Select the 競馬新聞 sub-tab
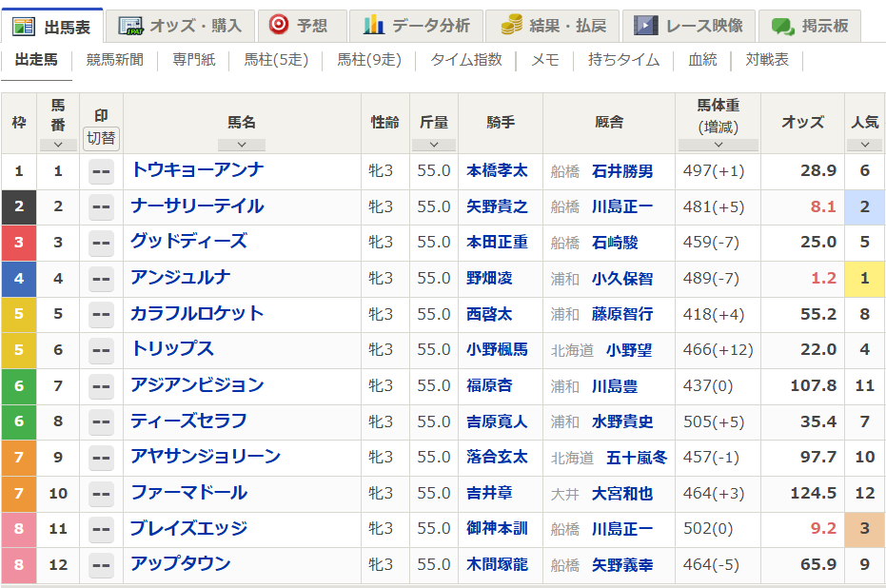 115,60
